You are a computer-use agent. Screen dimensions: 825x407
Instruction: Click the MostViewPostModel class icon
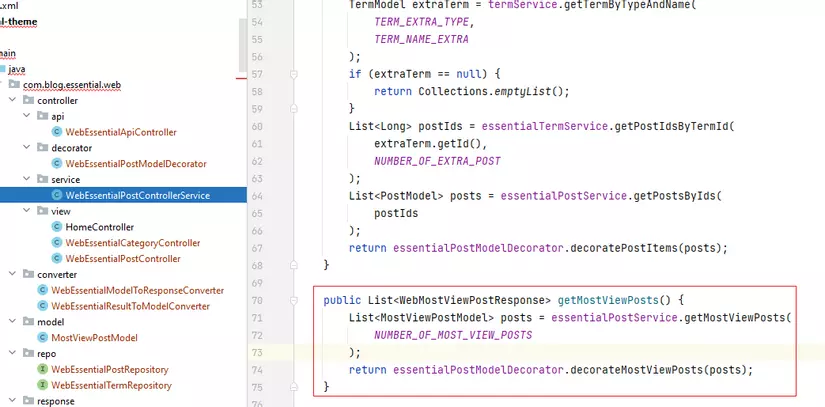[43, 337]
